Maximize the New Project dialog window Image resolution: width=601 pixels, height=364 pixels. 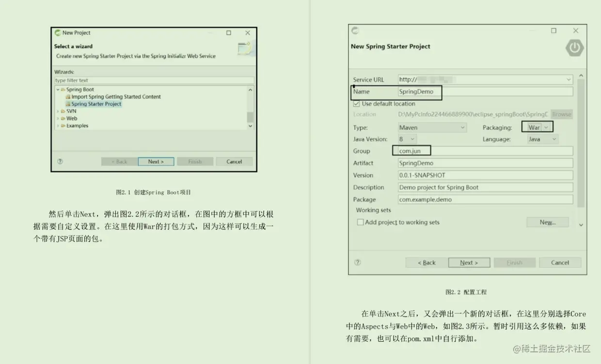pos(229,33)
